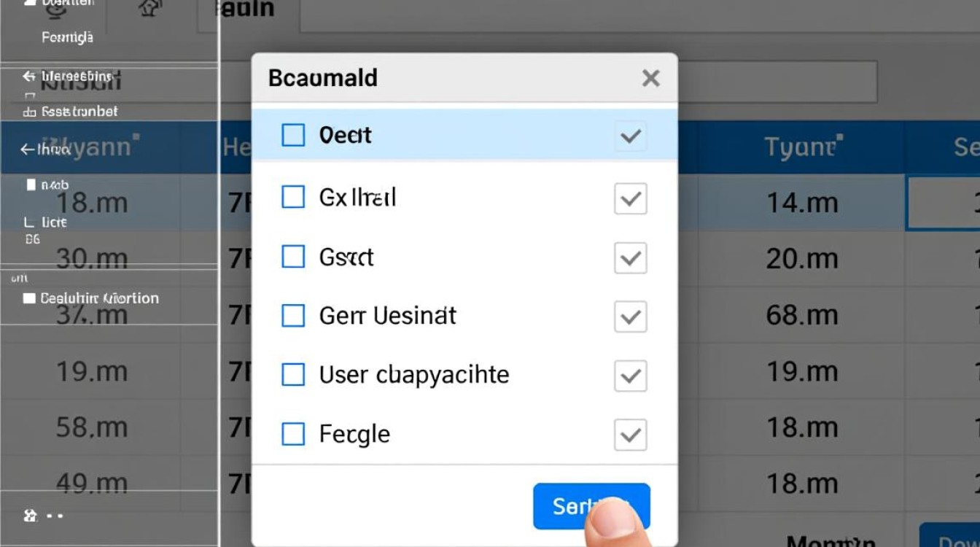Close the Bcaumald dialog
The image size is (980, 547).
[x=650, y=78]
